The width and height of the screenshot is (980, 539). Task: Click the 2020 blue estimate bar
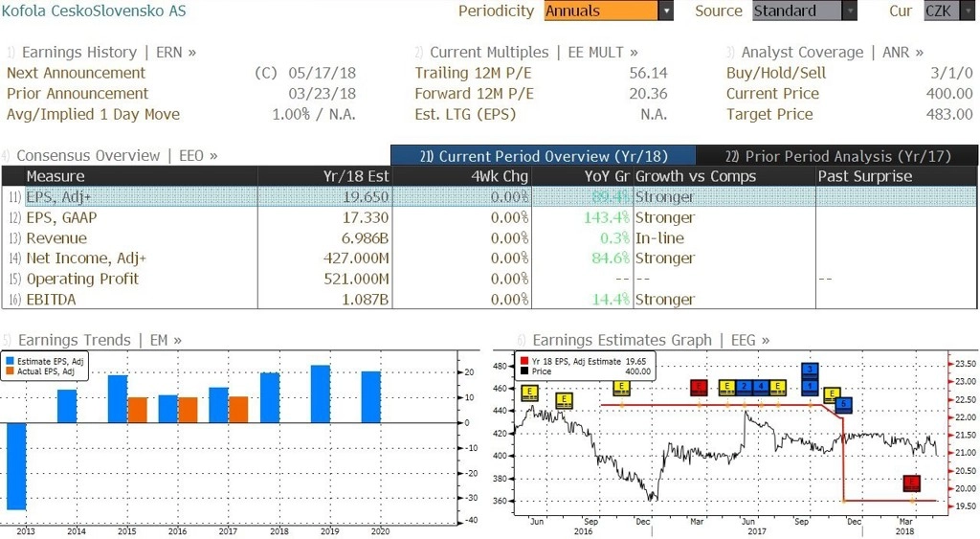point(370,397)
